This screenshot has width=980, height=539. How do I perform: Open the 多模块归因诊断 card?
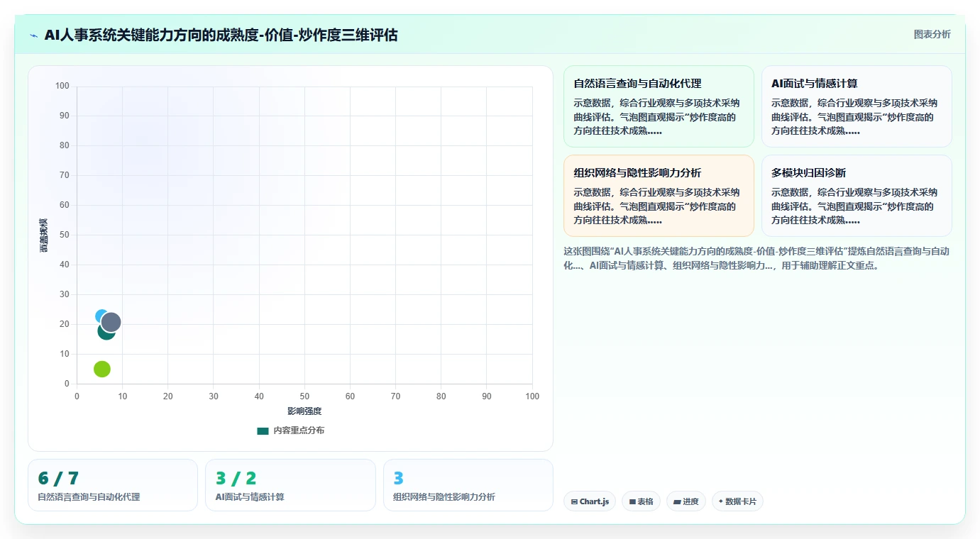[857, 196]
